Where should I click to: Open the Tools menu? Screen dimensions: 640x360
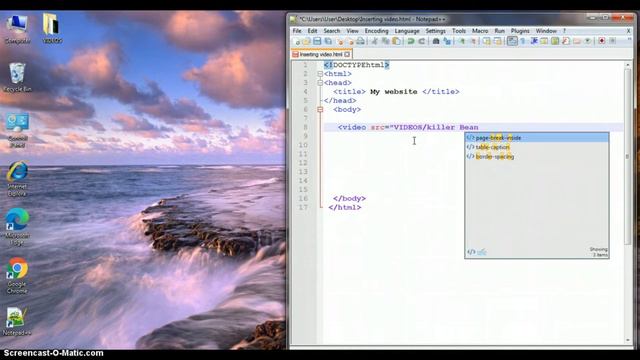(459, 31)
